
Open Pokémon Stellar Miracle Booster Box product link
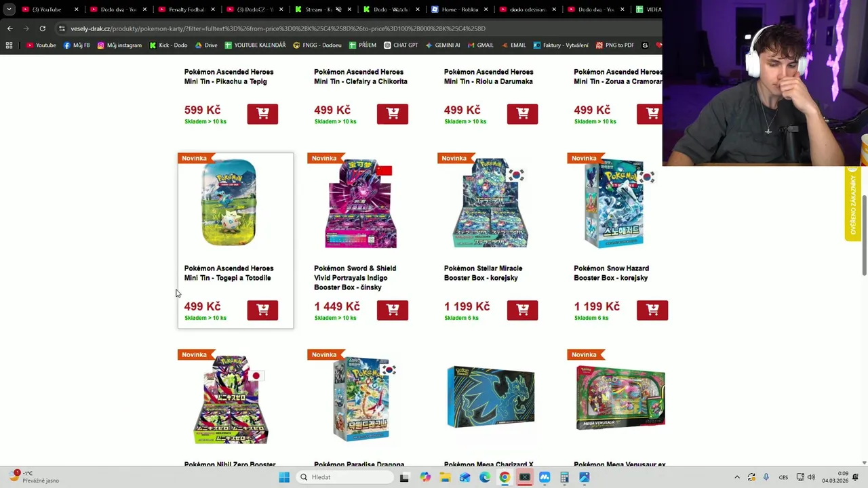coord(483,273)
